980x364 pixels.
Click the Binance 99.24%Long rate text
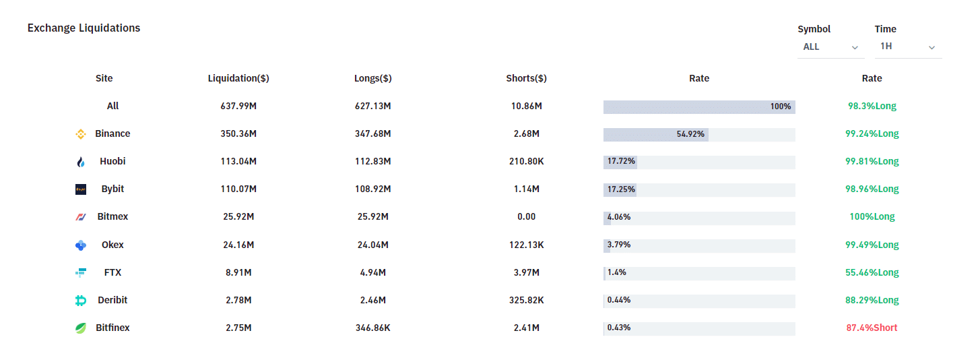click(x=872, y=133)
